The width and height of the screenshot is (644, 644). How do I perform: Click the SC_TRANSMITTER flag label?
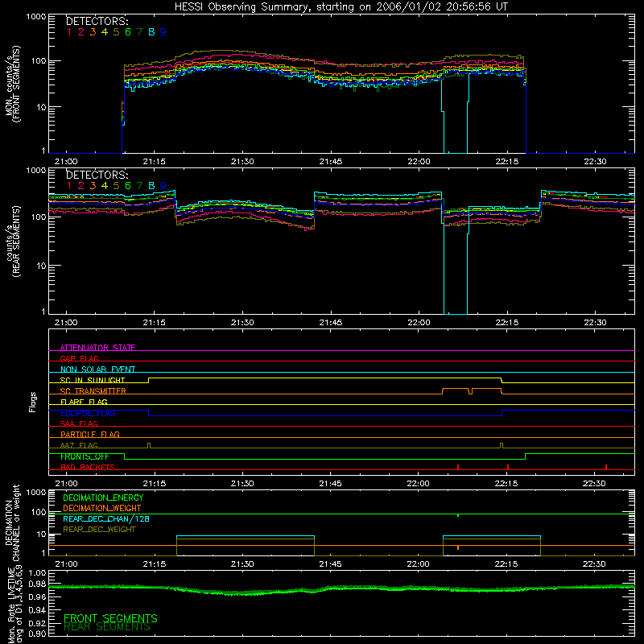click(x=93, y=391)
